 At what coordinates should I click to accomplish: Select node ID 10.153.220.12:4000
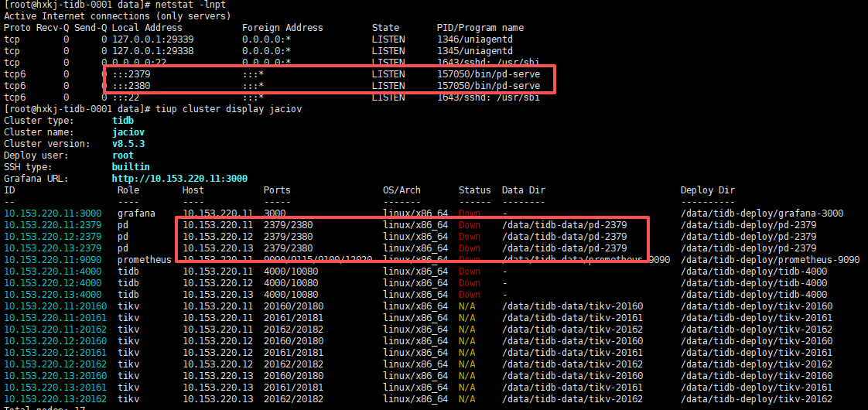pyautogui.click(x=52, y=283)
